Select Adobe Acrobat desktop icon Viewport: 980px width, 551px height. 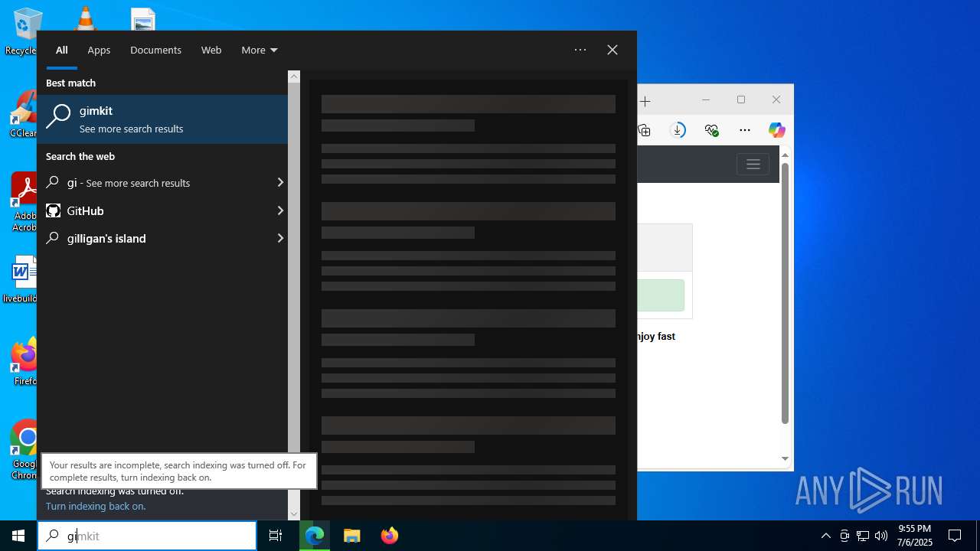coord(24,202)
